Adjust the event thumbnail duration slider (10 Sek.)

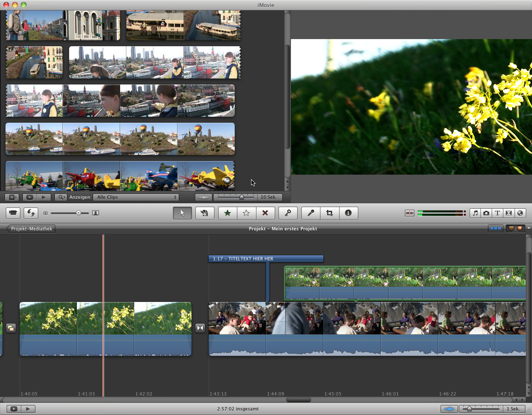[x=235, y=197]
